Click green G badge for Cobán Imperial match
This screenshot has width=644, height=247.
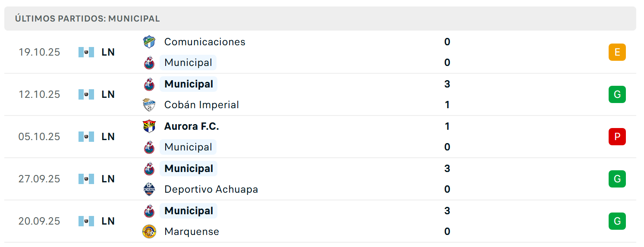[617, 94]
